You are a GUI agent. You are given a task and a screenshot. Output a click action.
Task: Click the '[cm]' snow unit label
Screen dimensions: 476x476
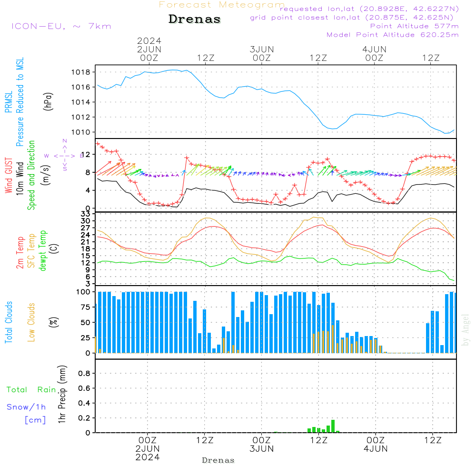point(35,420)
